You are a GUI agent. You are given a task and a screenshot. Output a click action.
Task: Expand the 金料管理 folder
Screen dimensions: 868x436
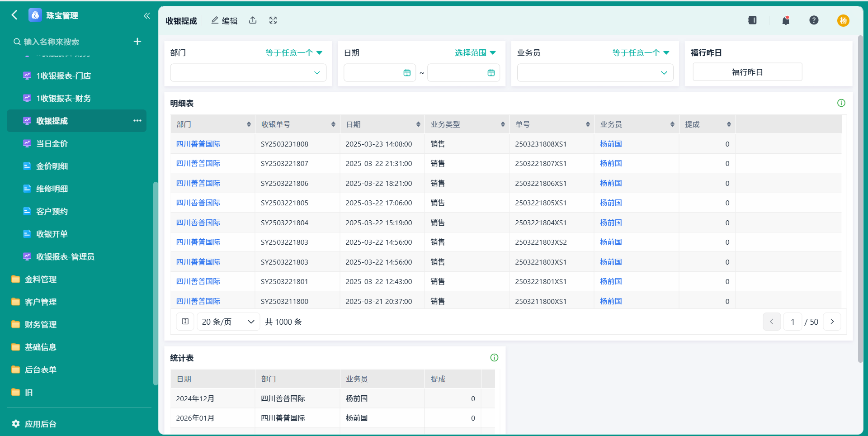[34, 279]
